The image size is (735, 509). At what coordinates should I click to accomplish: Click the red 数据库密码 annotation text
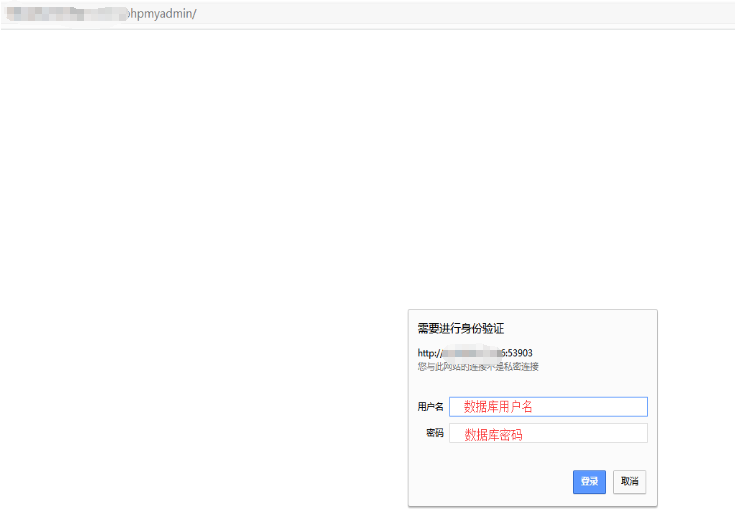click(x=493, y=434)
